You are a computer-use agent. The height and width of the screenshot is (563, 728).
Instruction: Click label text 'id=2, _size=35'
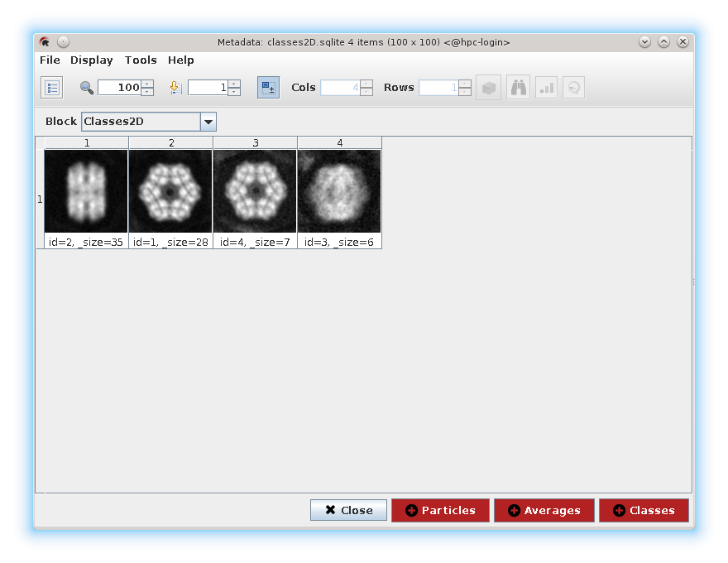[x=85, y=242]
